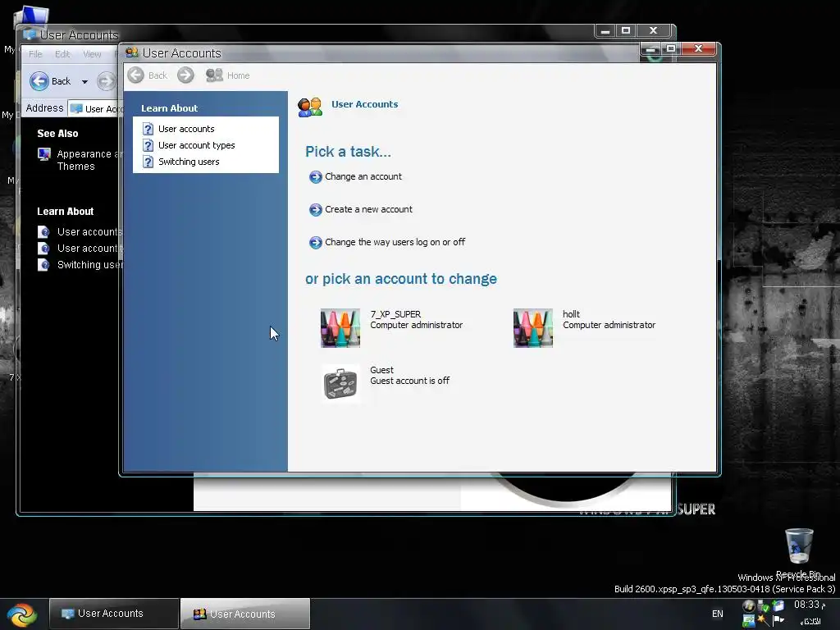Open the User accounts help topic in Learn About
Screen dimensions: 840x630
[x=186, y=129]
